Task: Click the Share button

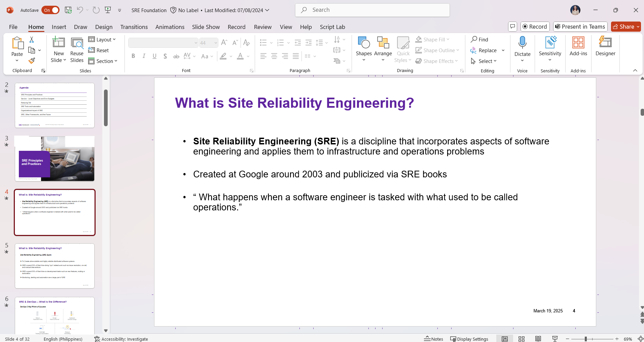Action: click(625, 27)
